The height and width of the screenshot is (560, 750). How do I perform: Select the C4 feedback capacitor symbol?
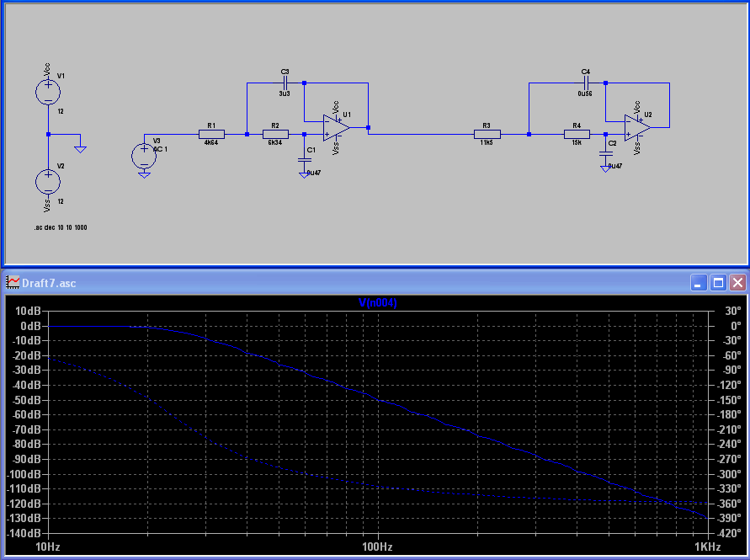click(586, 83)
